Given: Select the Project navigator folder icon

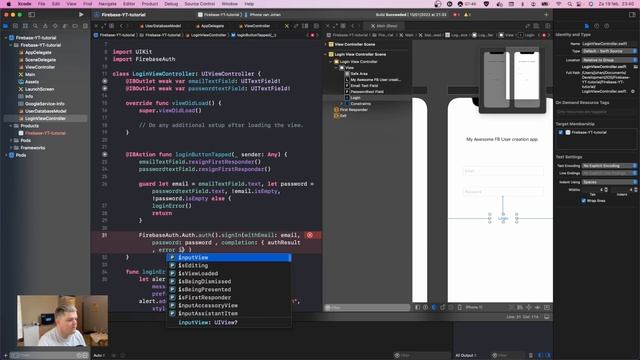Looking at the screenshot, I should (6, 26).
